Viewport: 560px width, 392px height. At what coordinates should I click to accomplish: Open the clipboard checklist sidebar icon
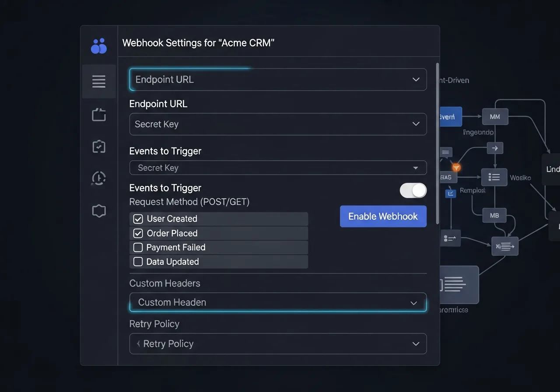point(99,147)
